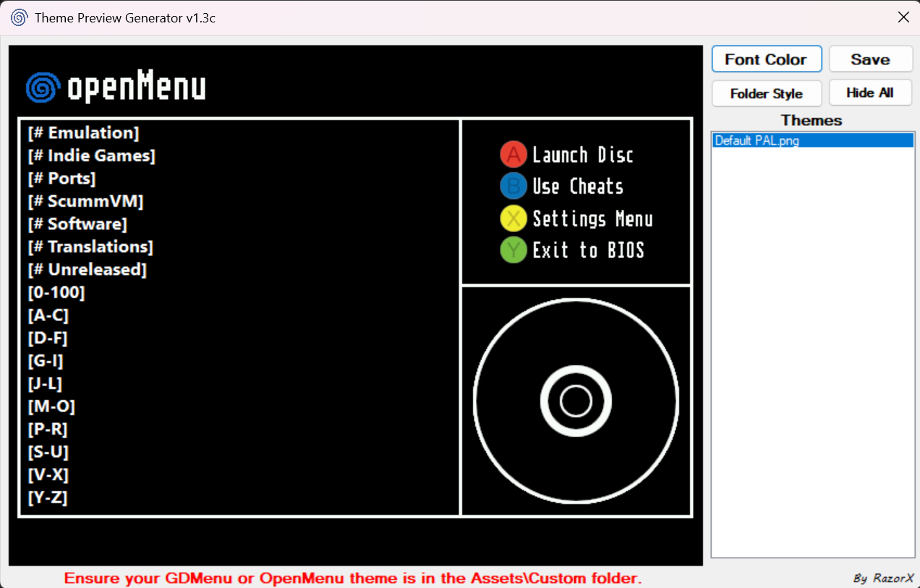The width and height of the screenshot is (920, 588).
Task: Select the [# Indie Games] folder entry
Action: (x=91, y=155)
